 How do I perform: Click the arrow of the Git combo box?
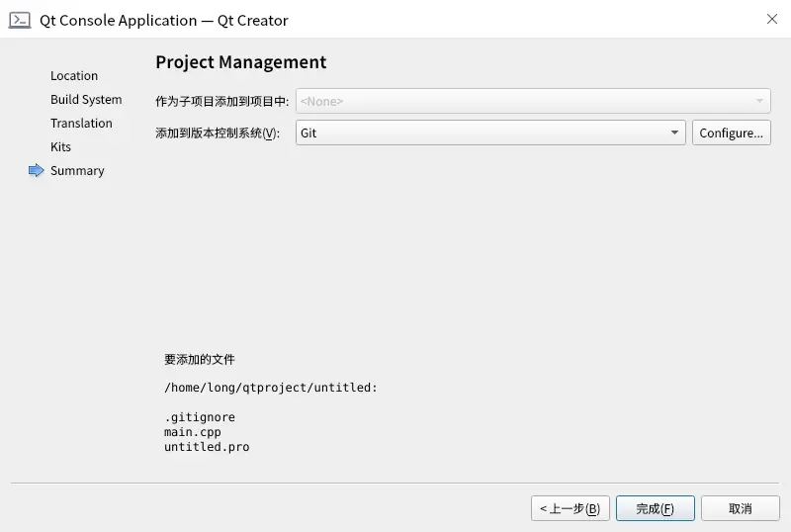point(675,133)
